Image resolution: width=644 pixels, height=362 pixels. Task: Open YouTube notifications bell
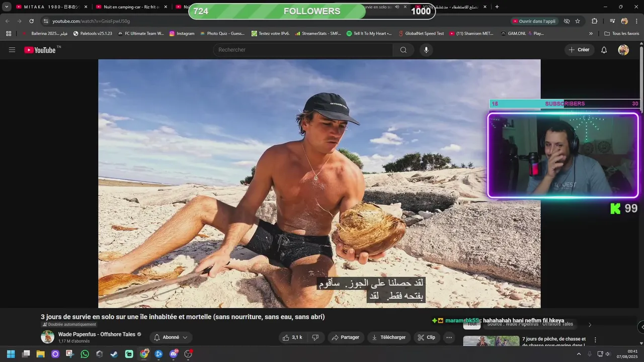pos(604,50)
